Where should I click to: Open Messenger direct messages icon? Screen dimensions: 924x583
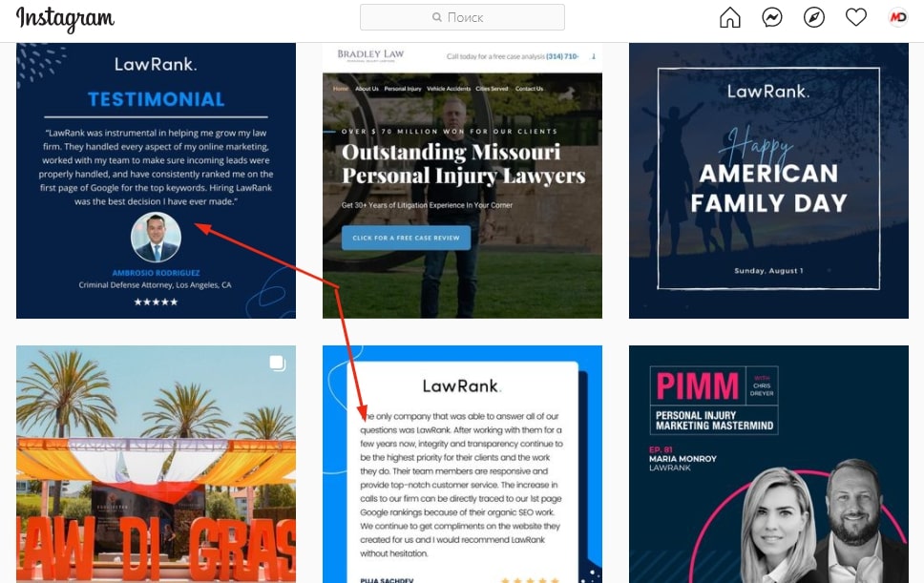coord(772,17)
